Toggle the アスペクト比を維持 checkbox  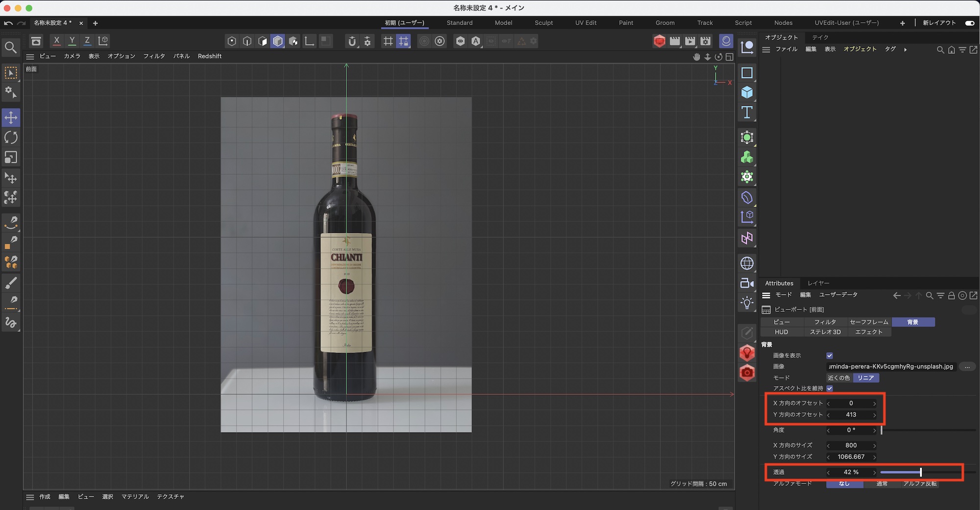pyautogui.click(x=830, y=388)
